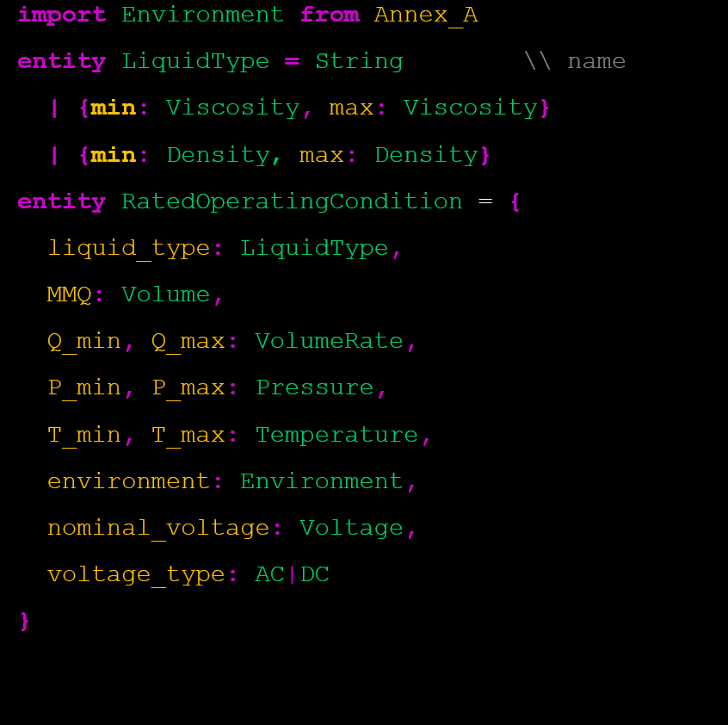The image size is (728, 725).
Task: Click the 'Voltage' type
Action: click(x=351, y=528)
